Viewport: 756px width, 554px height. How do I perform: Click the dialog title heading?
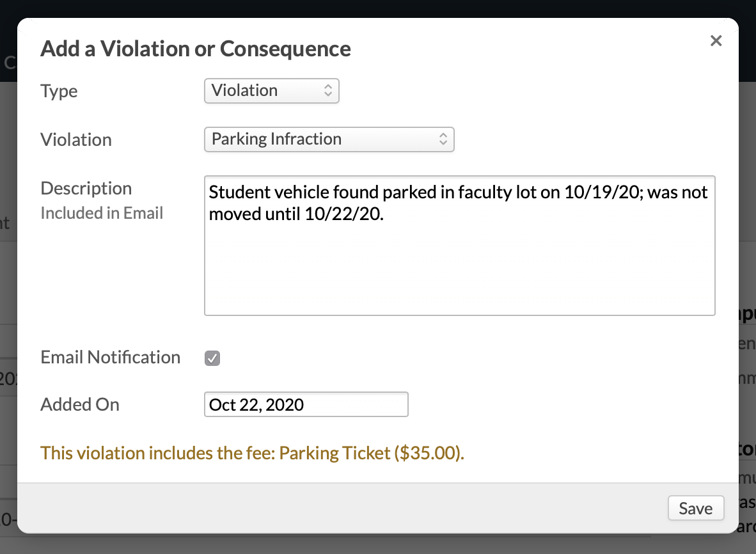pyautogui.click(x=195, y=49)
